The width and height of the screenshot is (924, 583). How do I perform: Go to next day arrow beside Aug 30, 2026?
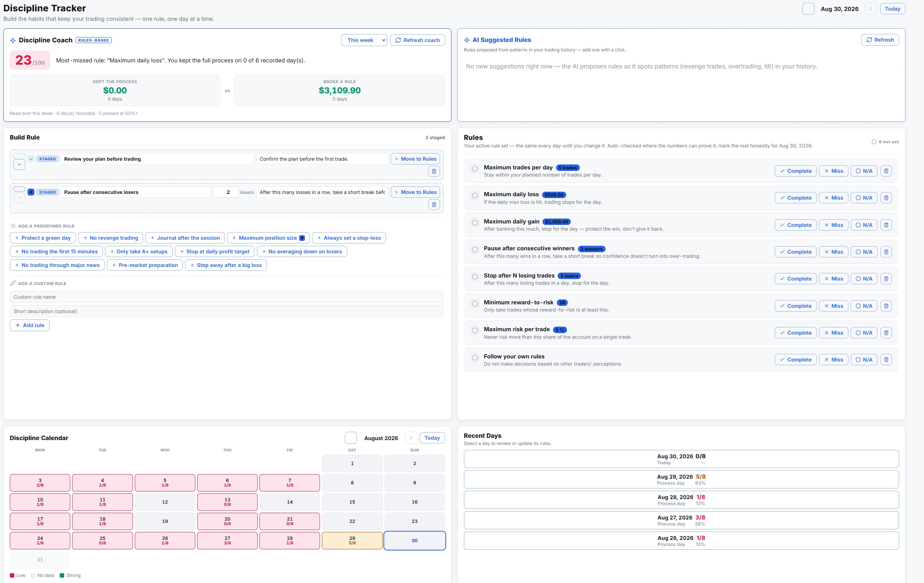(x=871, y=9)
